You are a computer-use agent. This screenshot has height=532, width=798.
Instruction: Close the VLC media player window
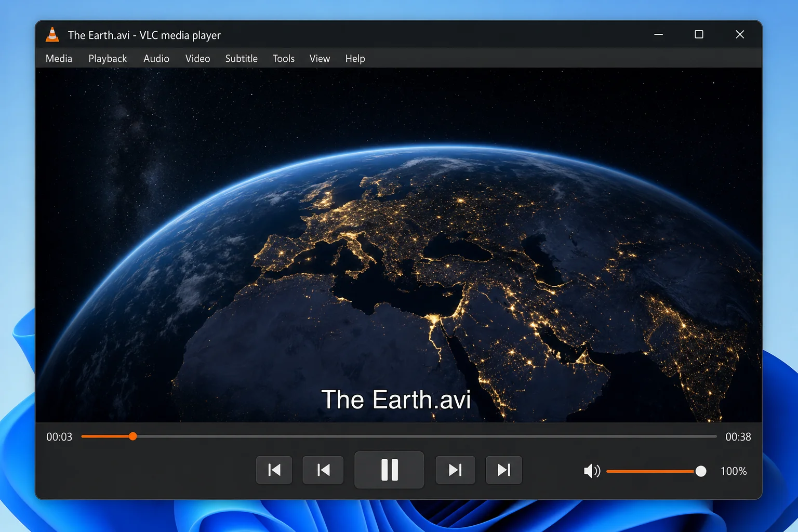pos(740,34)
